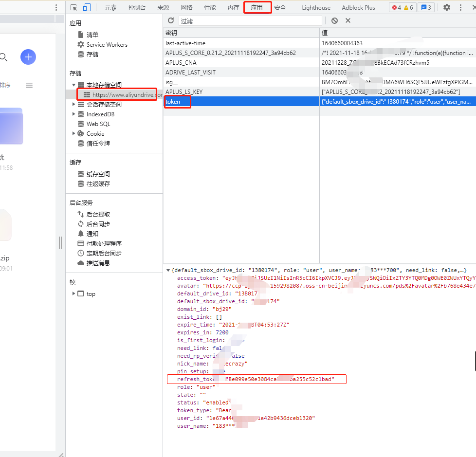Click the clear all storage icon
Image resolution: width=476 pixels, height=457 pixels.
click(334, 20)
